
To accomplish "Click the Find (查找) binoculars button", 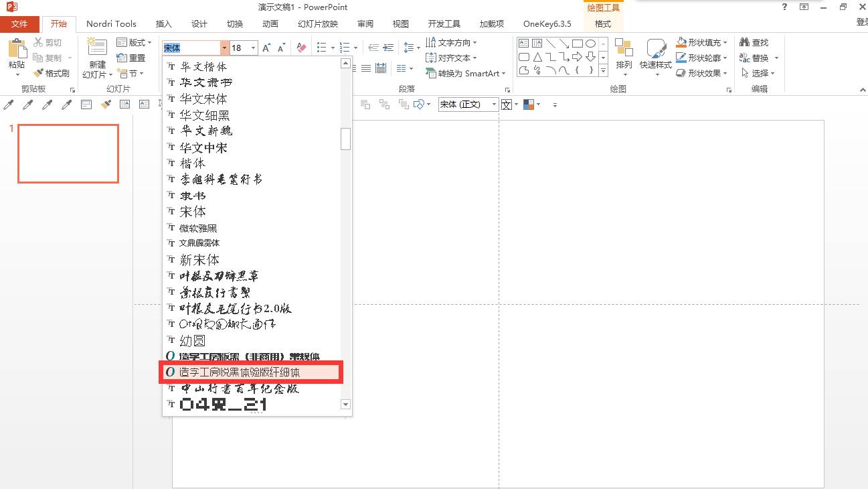I will (754, 42).
